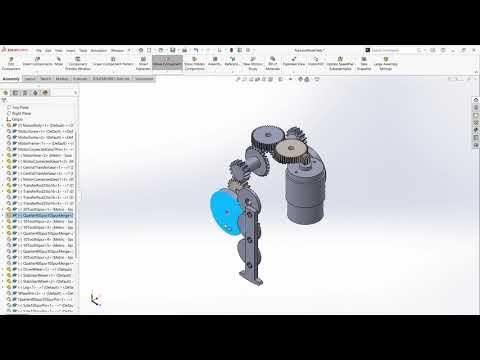
Task: Click the feature tree vertical scrollbar
Action: point(77,193)
